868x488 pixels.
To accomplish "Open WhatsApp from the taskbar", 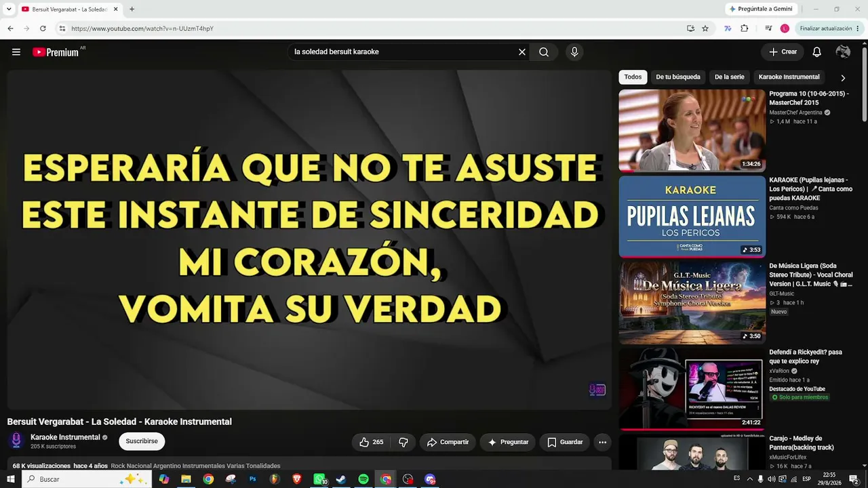I will [x=319, y=479].
